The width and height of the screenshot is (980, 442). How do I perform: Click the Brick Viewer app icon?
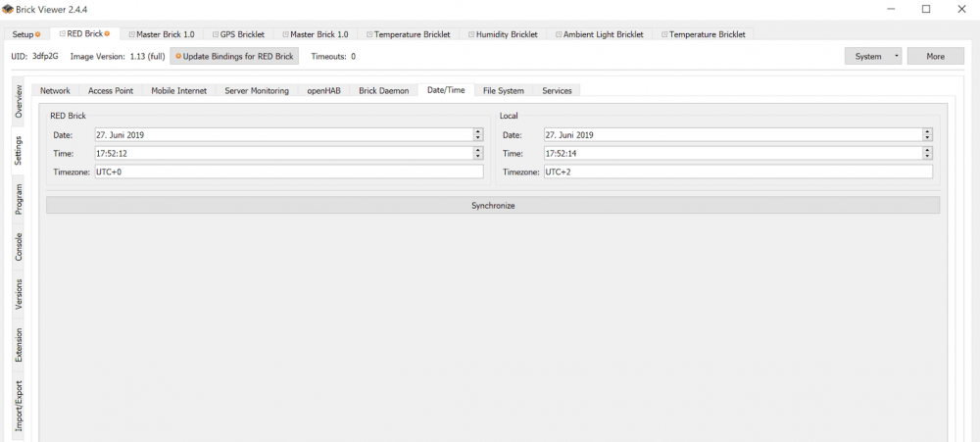8,9
